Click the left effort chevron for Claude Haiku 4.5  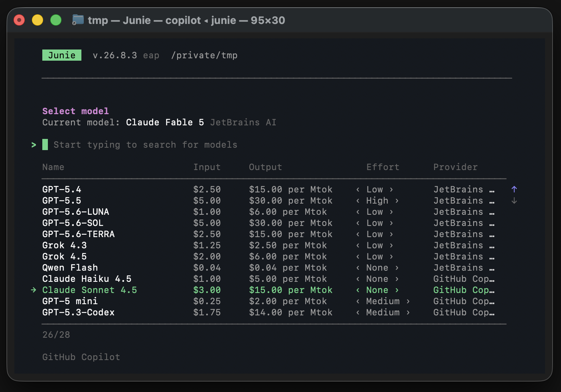click(358, 279)
